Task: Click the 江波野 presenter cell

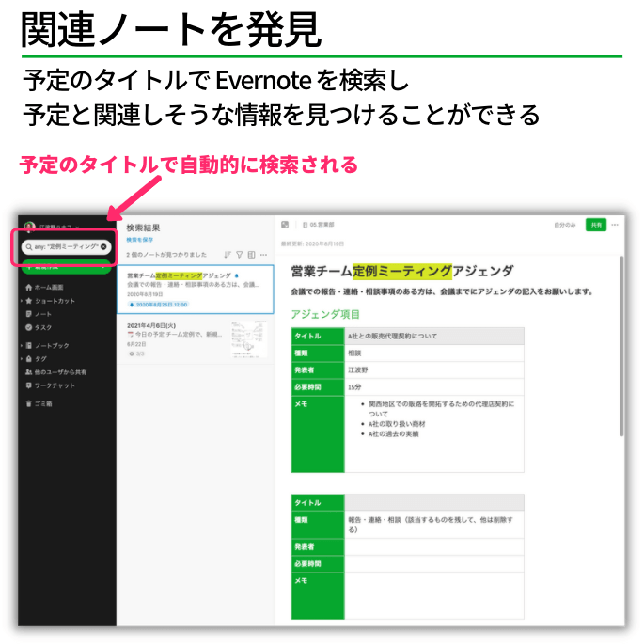Action: (434, 370)
